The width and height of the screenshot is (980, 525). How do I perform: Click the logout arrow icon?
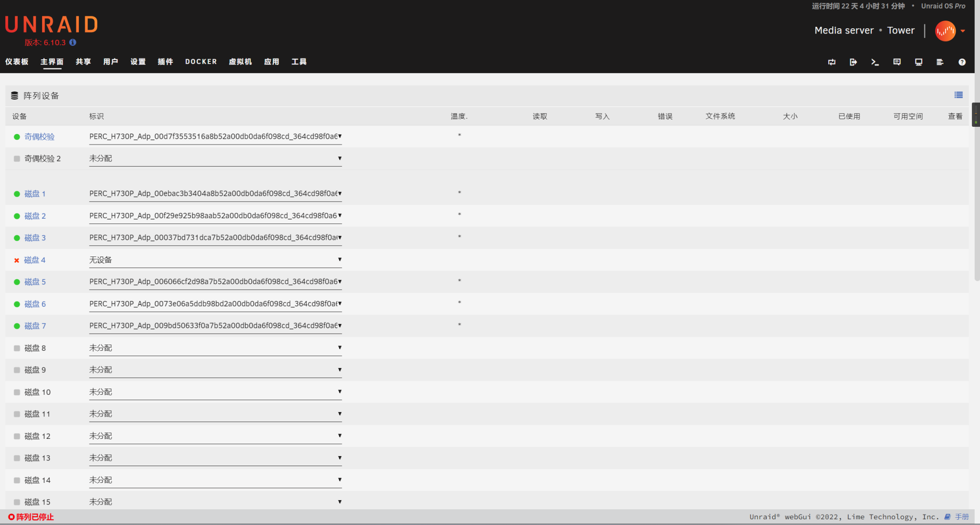(x=853, y=62)
